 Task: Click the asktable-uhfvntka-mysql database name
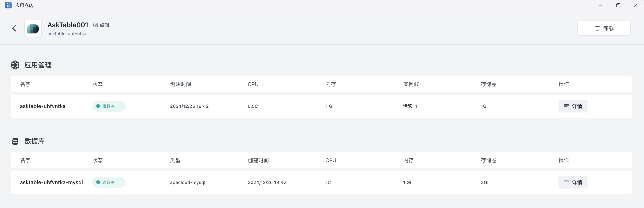tap(51, 182)
